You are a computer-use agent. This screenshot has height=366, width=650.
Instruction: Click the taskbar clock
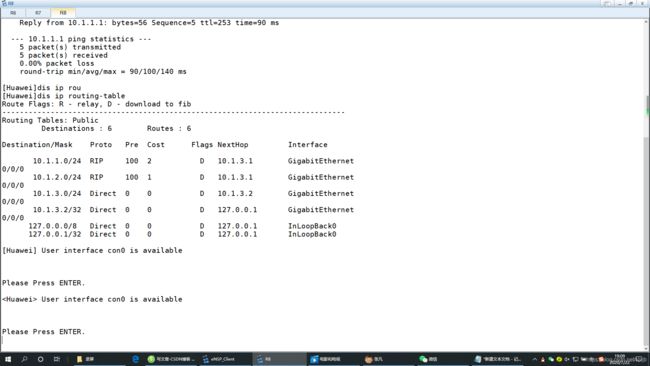click(619, 359)
